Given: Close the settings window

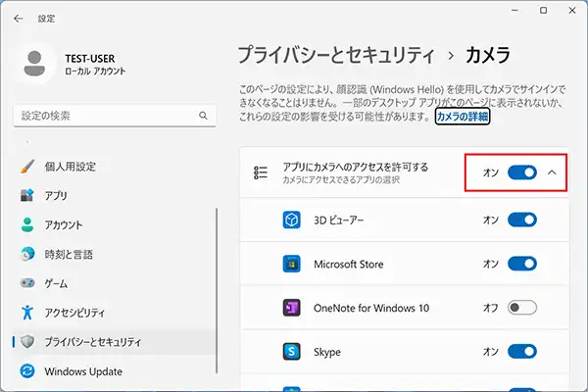Looking at the screenshot, I should click(572, 10).
